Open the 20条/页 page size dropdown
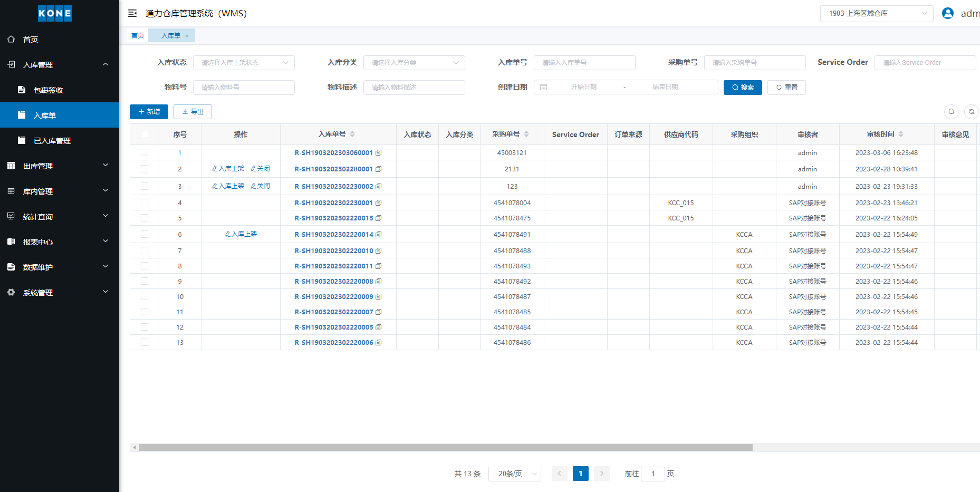The width and height of the screenshot is (980, 492). click(x=515, y=474)
